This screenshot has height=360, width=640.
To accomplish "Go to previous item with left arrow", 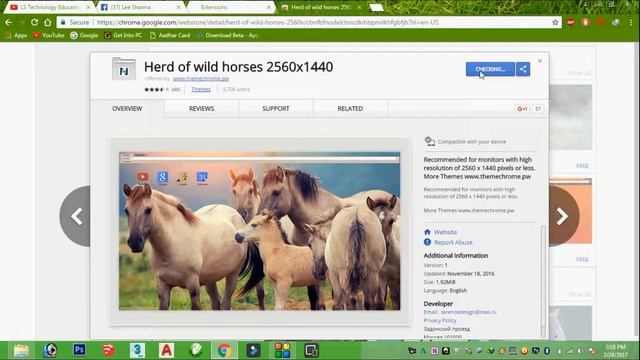I will point(76,216).
